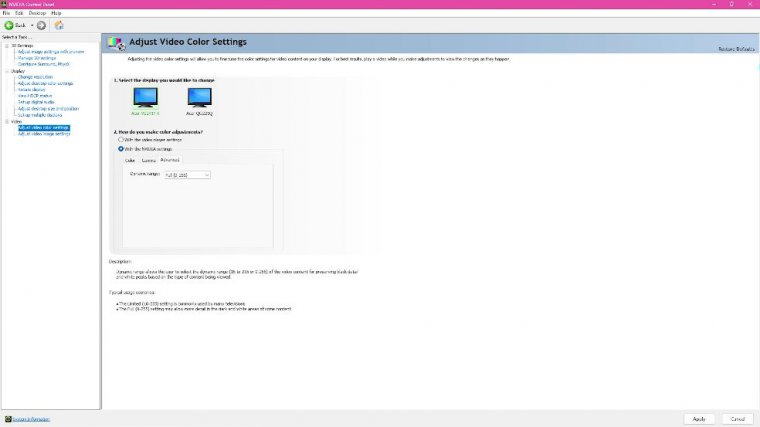Click the NVIDIA logo in title bar
760x427 pixels.
point(5,4)
